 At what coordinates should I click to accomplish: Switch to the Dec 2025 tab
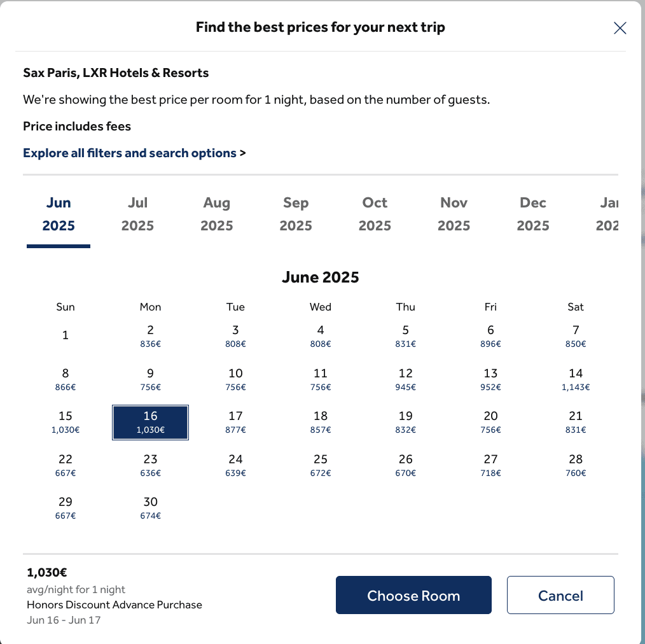pyautogui.click(x=532, y=213)
